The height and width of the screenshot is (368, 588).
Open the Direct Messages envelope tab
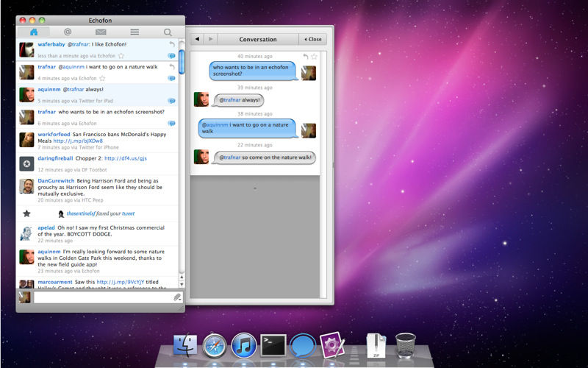point(101,32)
